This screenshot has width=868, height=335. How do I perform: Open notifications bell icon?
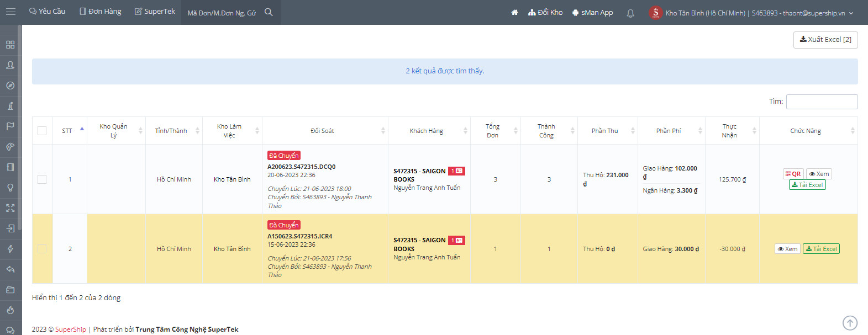point(630,13)
